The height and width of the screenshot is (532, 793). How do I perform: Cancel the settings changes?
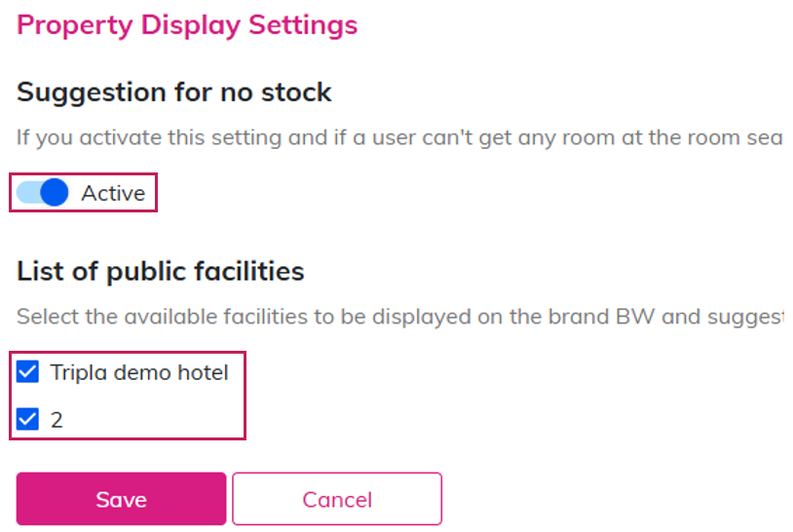point(336,499)
